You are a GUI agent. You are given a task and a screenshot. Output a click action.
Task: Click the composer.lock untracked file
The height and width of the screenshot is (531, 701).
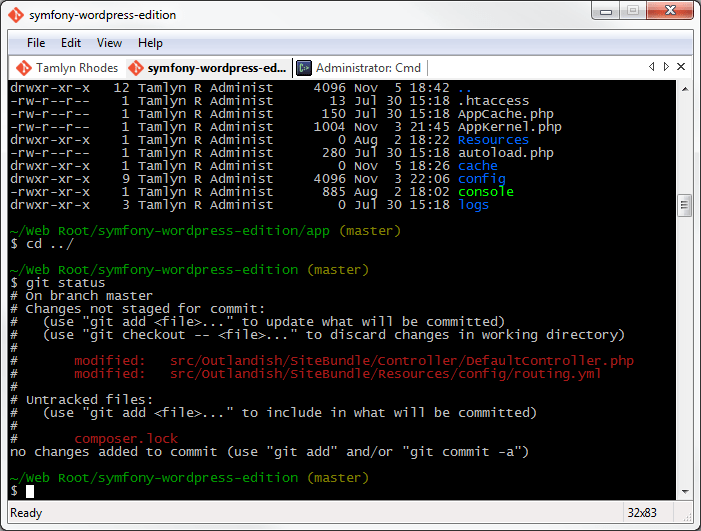point(126,439)
